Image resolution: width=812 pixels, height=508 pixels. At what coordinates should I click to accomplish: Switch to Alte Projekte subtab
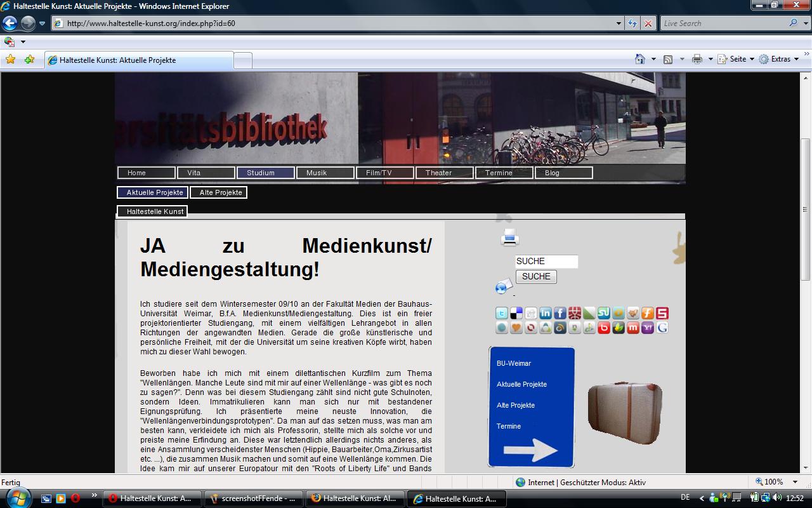coord(219,192)
